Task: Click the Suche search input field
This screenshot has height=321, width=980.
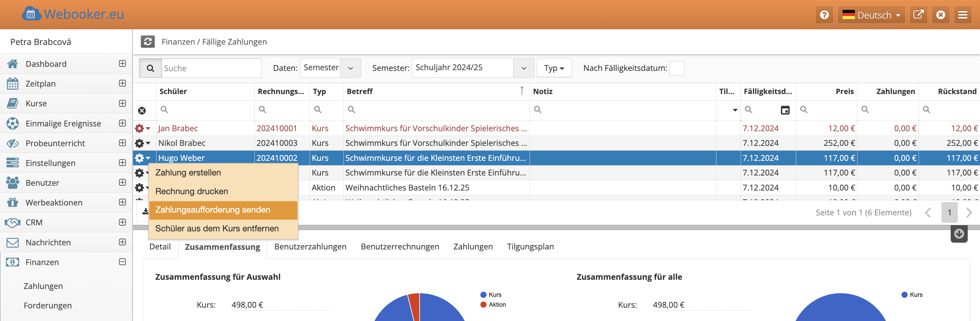Action: [x=211, y=68]
